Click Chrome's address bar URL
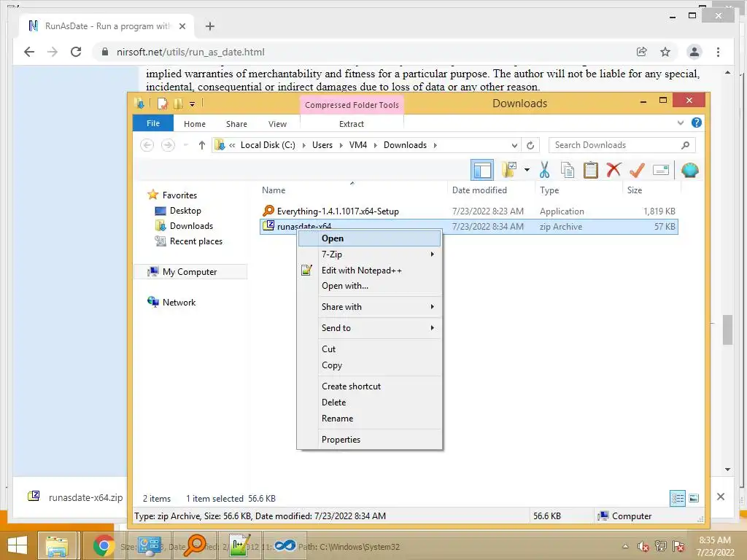 (x=190, y=52)
